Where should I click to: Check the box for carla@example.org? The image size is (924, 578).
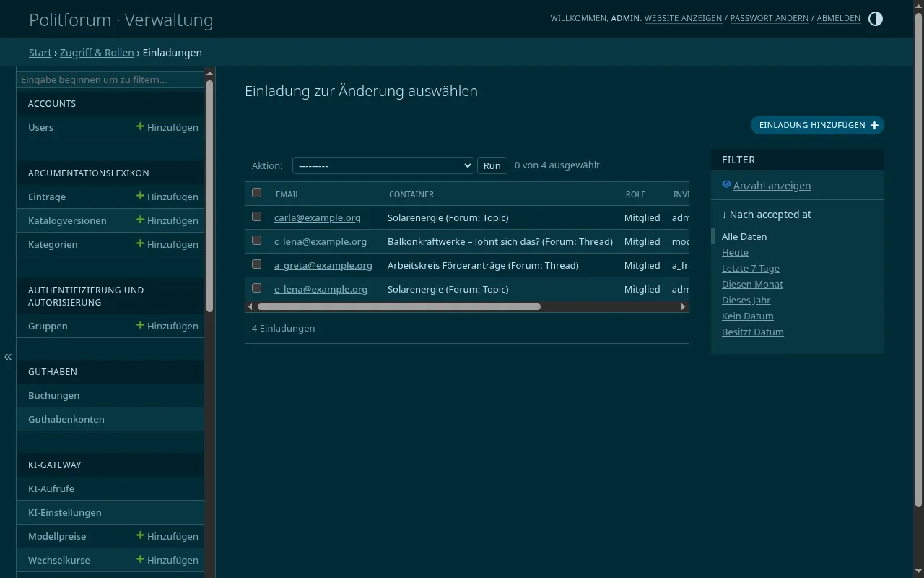click(x=256, y=217)
